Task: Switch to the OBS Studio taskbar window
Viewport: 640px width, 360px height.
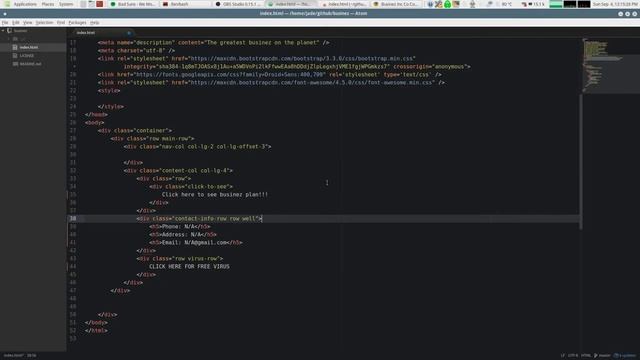Action: (x=238, y=4)
